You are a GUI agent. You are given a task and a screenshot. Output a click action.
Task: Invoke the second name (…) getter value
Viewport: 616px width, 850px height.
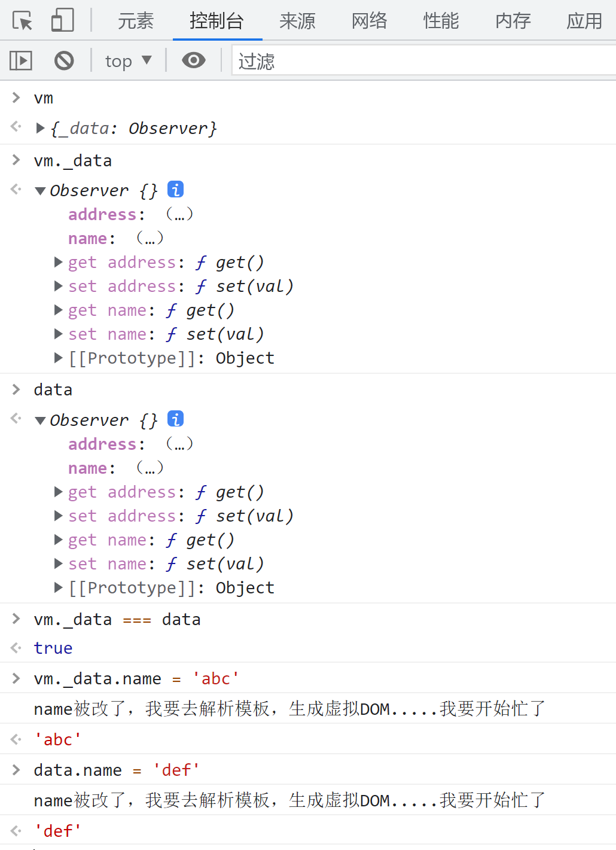[150, 468]
